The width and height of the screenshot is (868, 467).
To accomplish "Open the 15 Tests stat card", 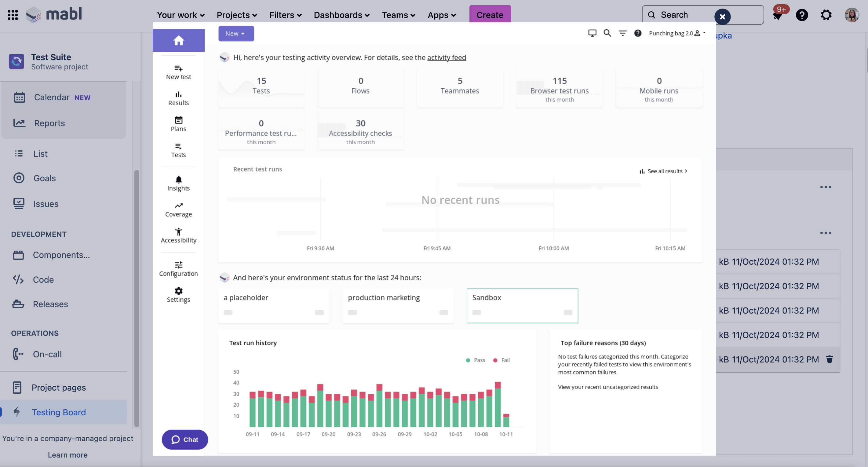I will (x=261, y=88).
